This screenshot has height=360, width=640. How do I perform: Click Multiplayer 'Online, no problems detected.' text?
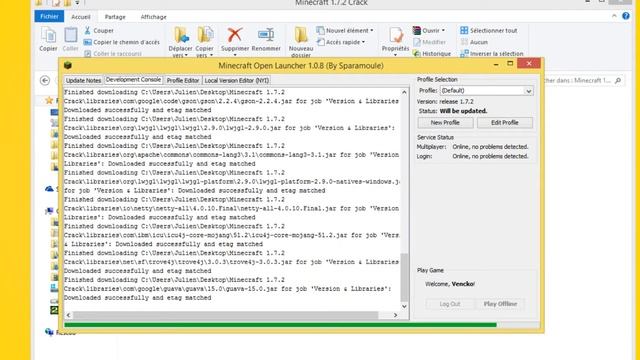(490, 147)
